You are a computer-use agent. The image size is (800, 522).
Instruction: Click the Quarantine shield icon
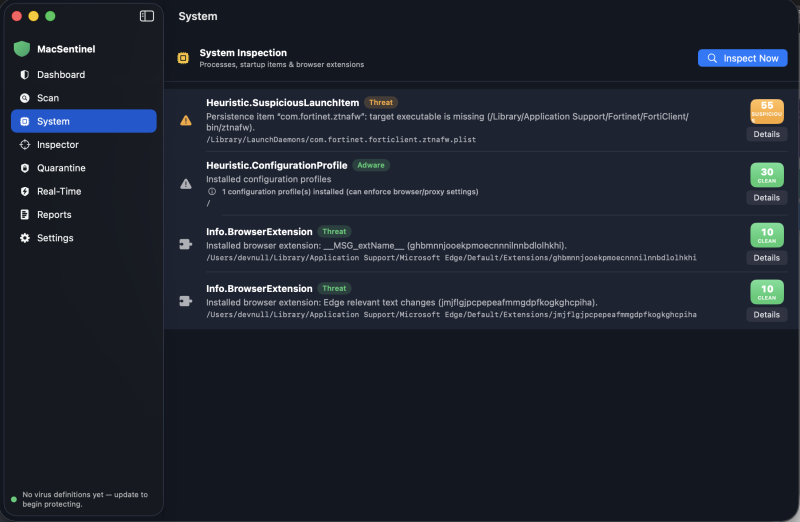(x=24, y=168)
